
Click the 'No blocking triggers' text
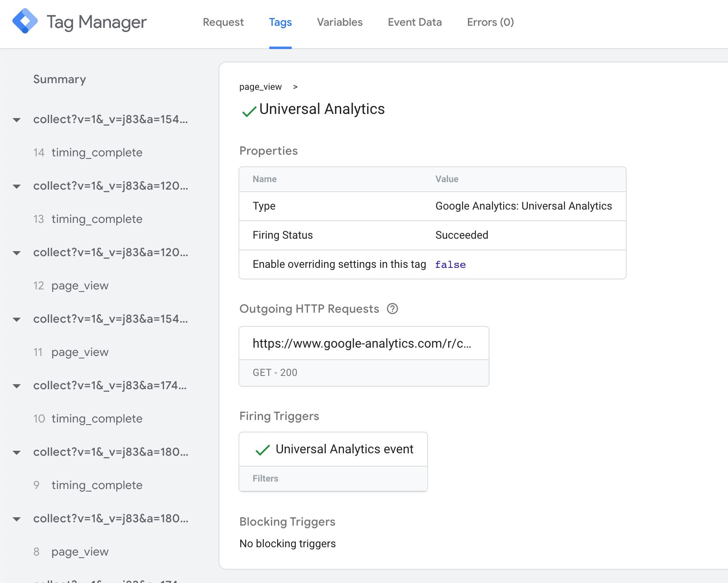click(288, 543)
